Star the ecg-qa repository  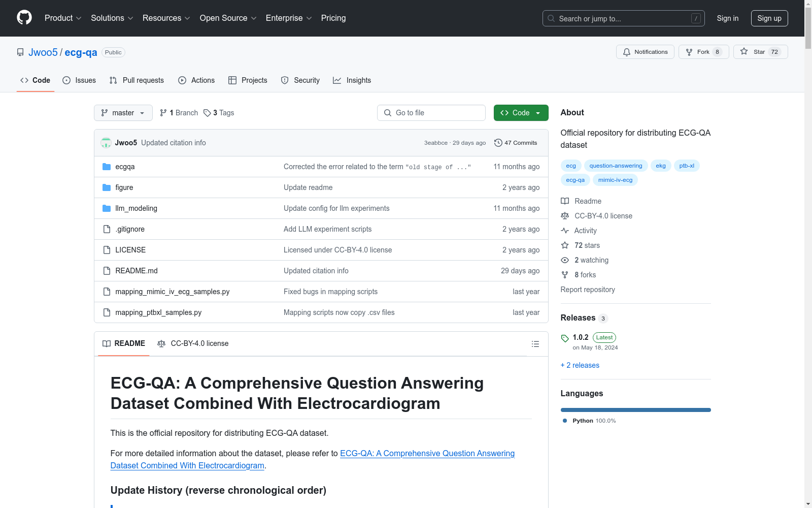760,52
